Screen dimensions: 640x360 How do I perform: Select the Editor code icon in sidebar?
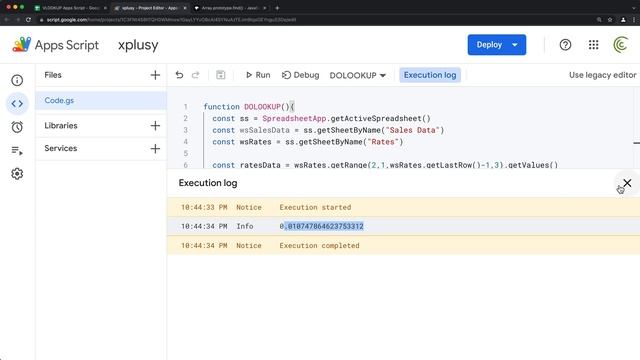click(x=17, y=104)
